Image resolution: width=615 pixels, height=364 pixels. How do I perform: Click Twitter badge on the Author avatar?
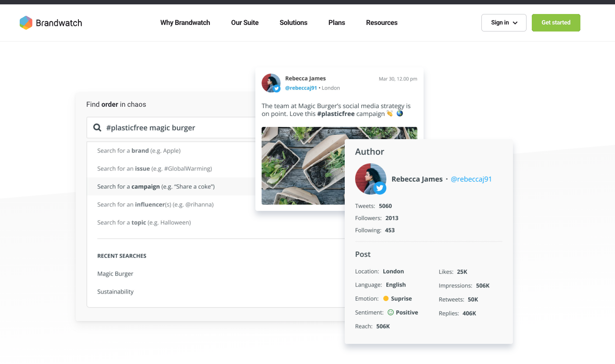click(380, 188)
